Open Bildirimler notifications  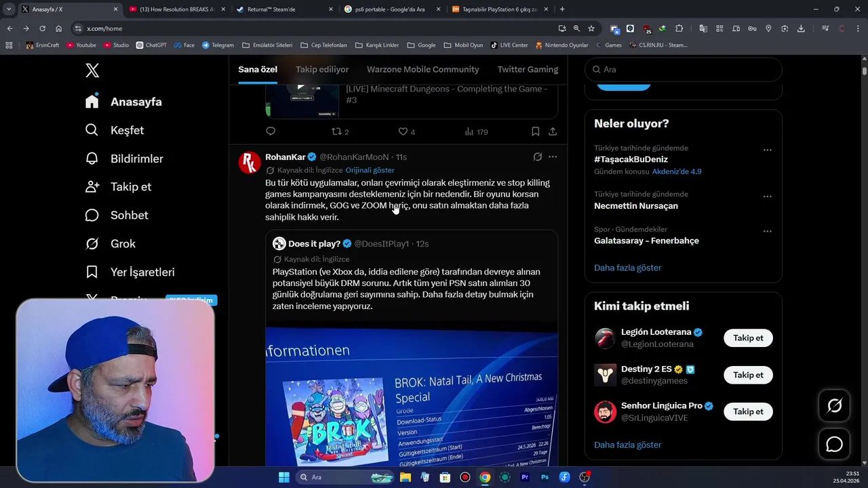124,159
